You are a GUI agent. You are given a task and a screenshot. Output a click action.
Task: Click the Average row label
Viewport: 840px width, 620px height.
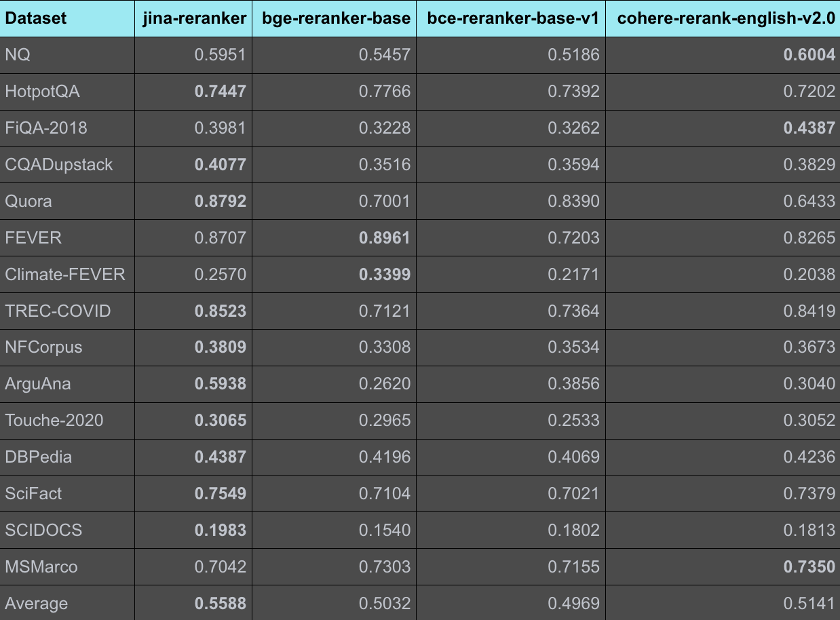point(37,604)
